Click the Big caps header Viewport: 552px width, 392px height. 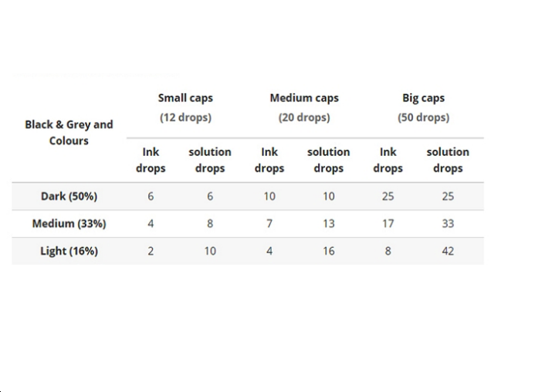pyautogui.click(x=424, y=98)
